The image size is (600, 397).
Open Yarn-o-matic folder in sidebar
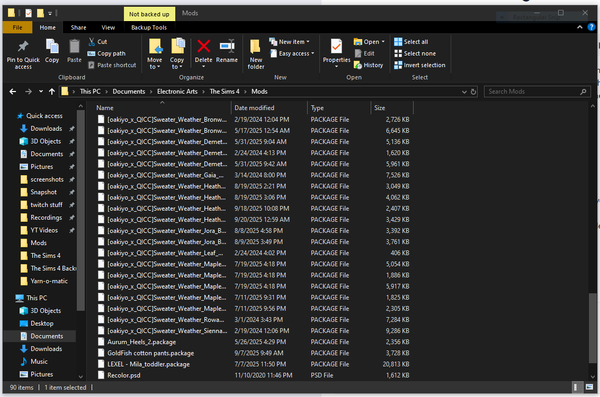(49, 281)
